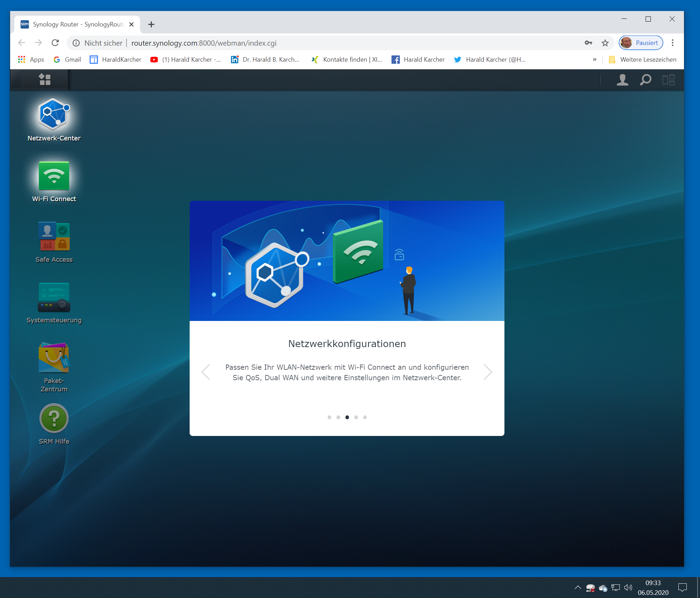Viewport: 700px width, 598px height.
Task: Open Paket-Zentrum package center
Action: tap(54, 358)
